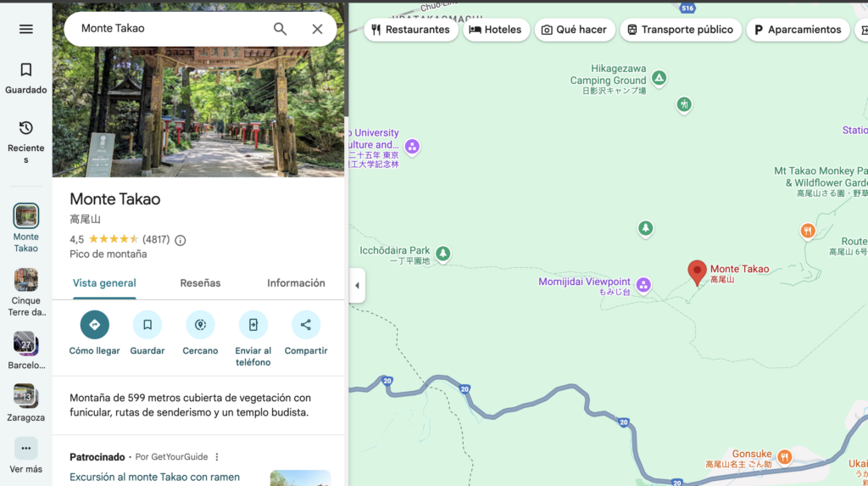Click the rating info icon
This screenshot has width=868, height=486.
(x=181, y=240)
